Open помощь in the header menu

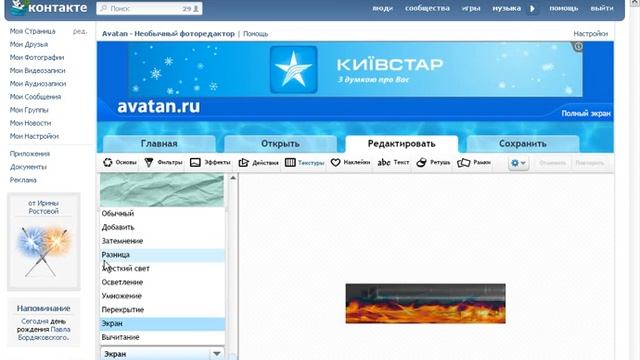click(564, 8)
